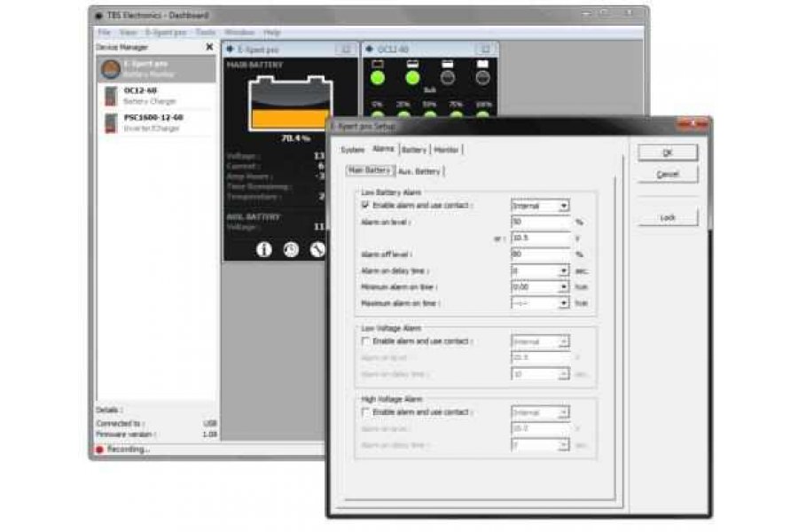This screenshot has height=532, width=798.
Task: Enable the Low Voltage Alarm checkbox
Action: (365, 341)
